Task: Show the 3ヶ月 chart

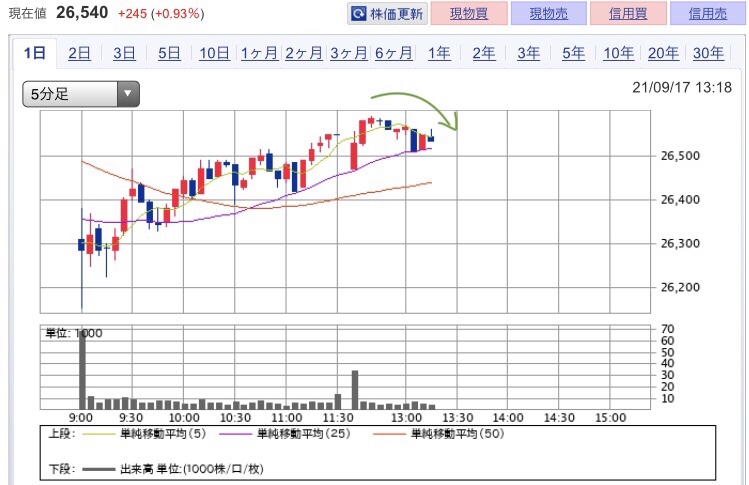Action: pos(349,53)
